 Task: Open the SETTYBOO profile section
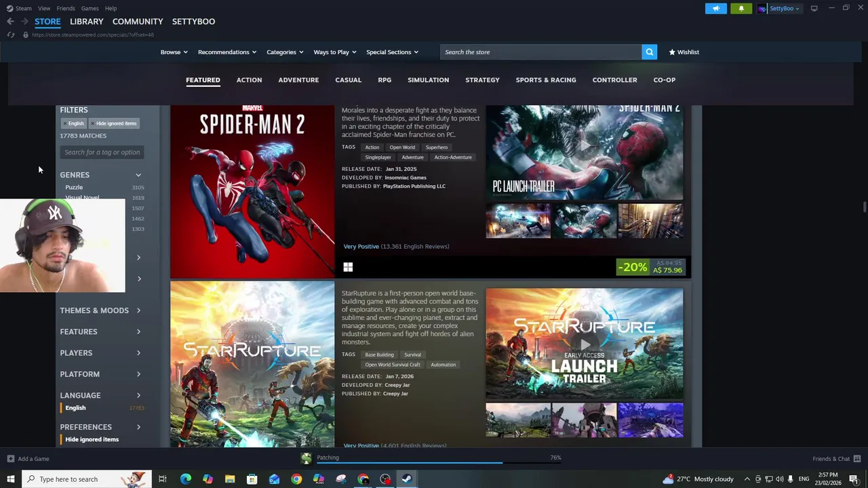pos(193,22)
